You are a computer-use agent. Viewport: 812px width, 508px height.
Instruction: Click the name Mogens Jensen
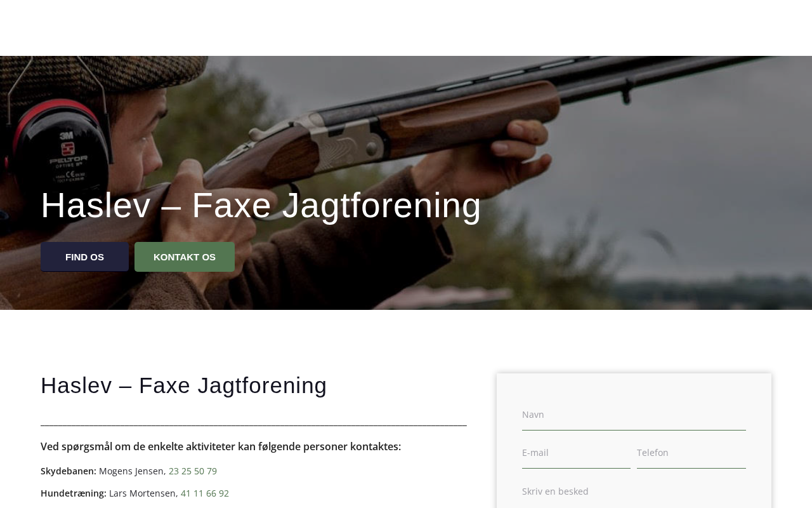(x=131, y=471)
